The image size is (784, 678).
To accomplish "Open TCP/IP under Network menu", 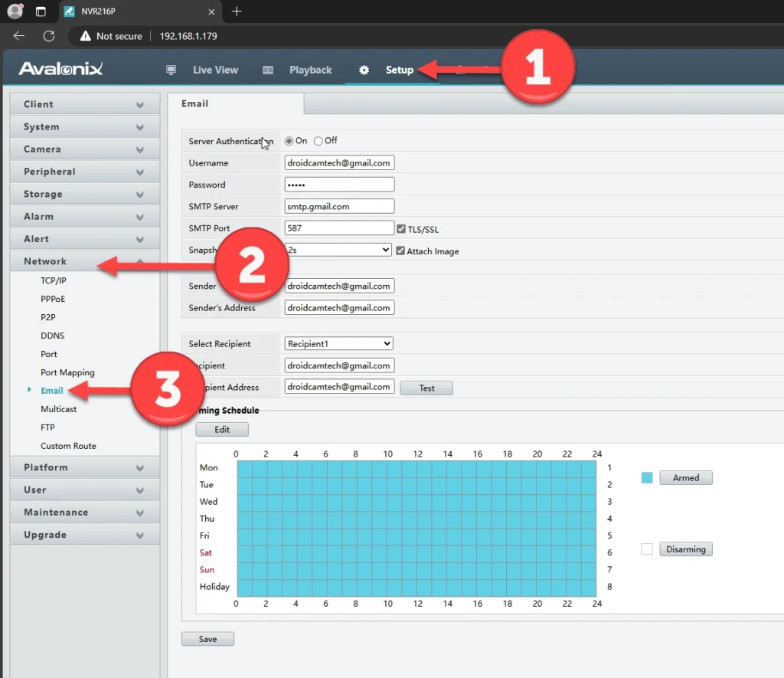I will click(54, 280).
